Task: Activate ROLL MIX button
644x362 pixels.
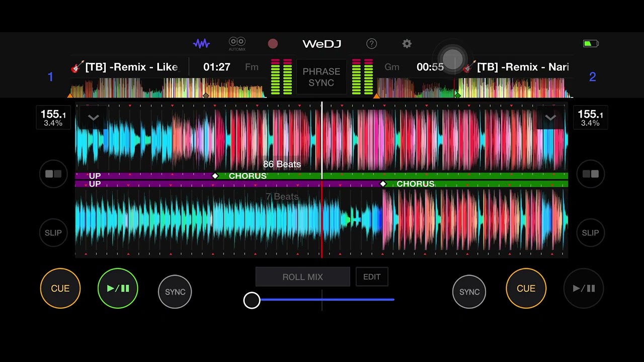Action: coord(303,277)
